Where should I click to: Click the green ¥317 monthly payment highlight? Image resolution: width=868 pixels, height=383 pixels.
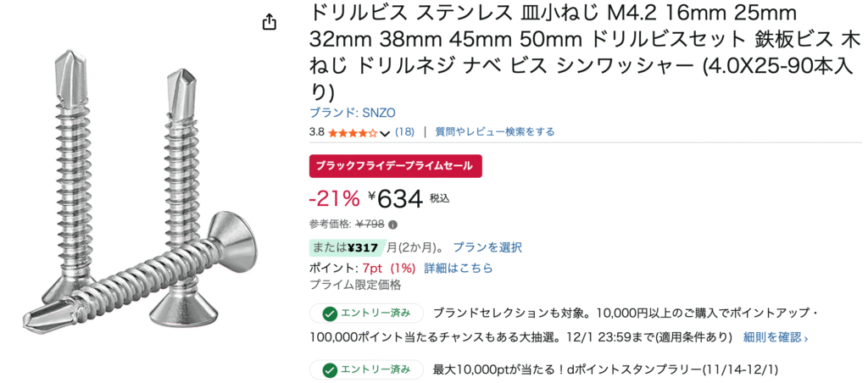pyautogui.click(x=347, y=247)
